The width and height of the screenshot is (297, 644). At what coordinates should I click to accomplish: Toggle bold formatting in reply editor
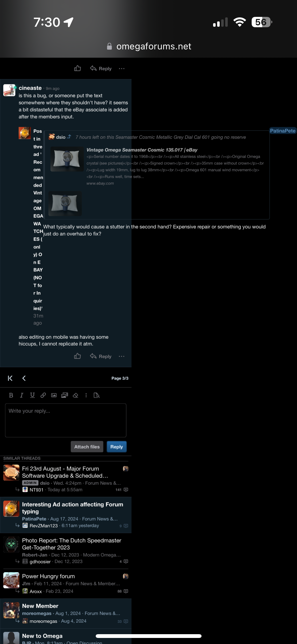point(11,395)
